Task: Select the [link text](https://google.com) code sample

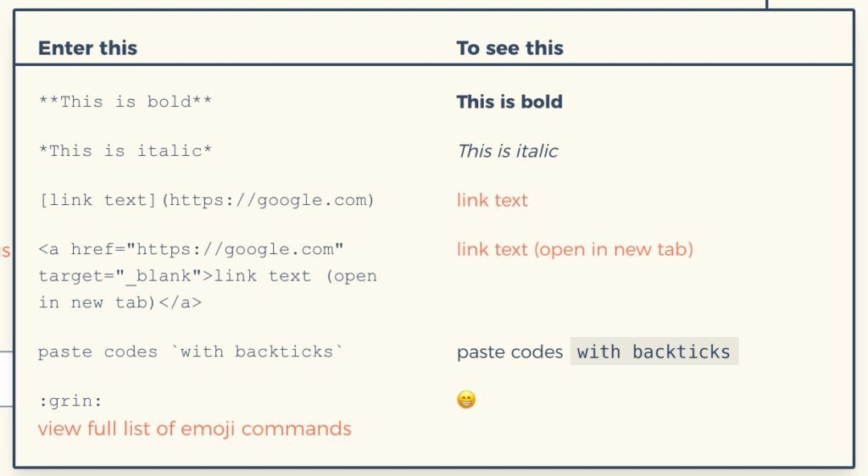Action: coord(207,200)
